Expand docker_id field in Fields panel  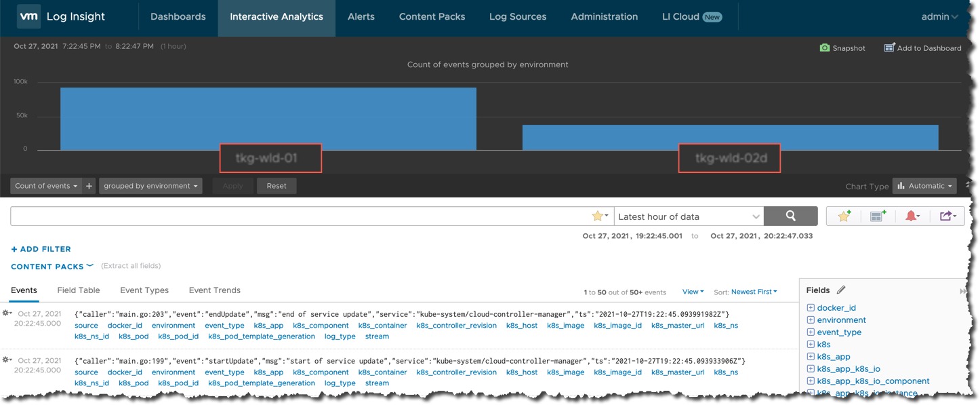click(x=811, y=307)
